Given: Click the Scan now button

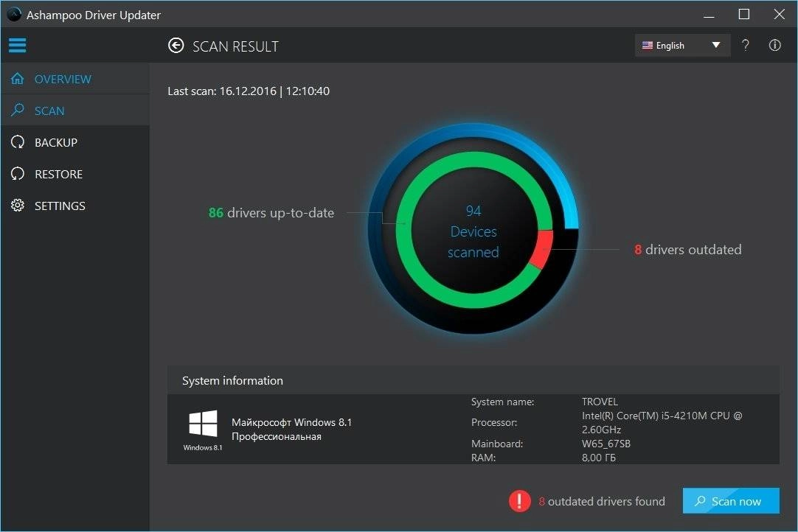Looking at the screenshot, I should click(731, 501).
